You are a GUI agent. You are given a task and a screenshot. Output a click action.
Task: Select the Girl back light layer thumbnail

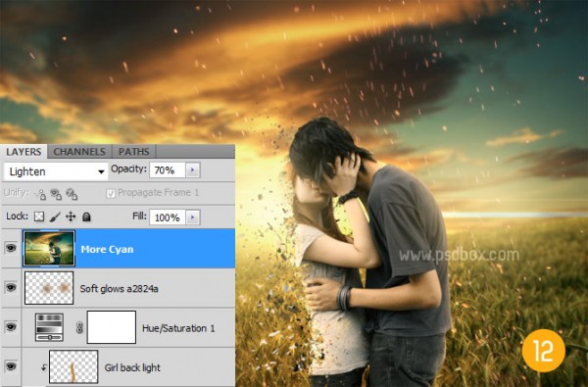point(73,366)
